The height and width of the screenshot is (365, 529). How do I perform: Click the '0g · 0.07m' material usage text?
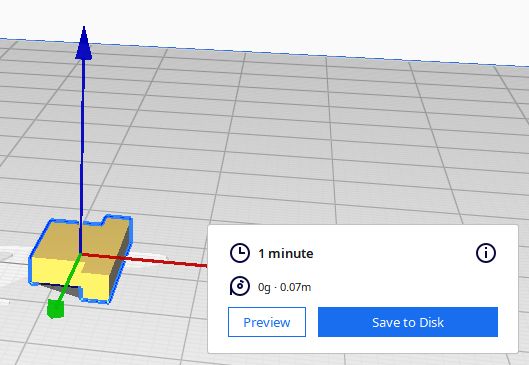[284, 287]
